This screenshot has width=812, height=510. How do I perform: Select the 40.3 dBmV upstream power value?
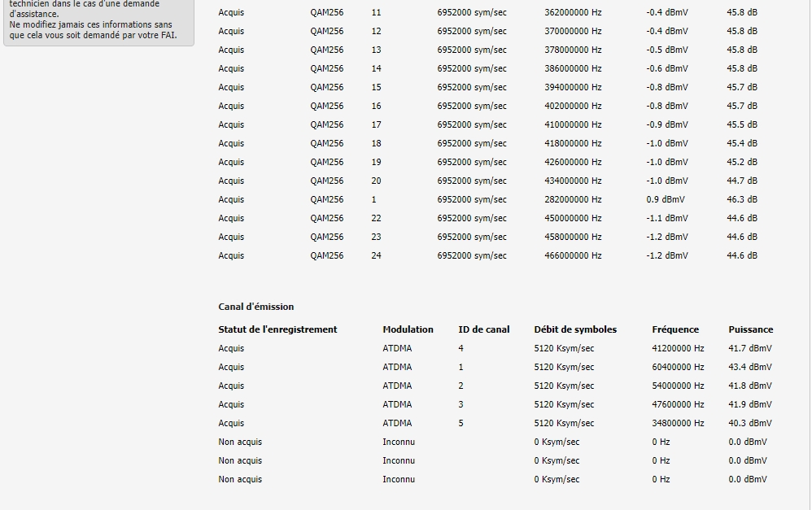coord(749,423)
